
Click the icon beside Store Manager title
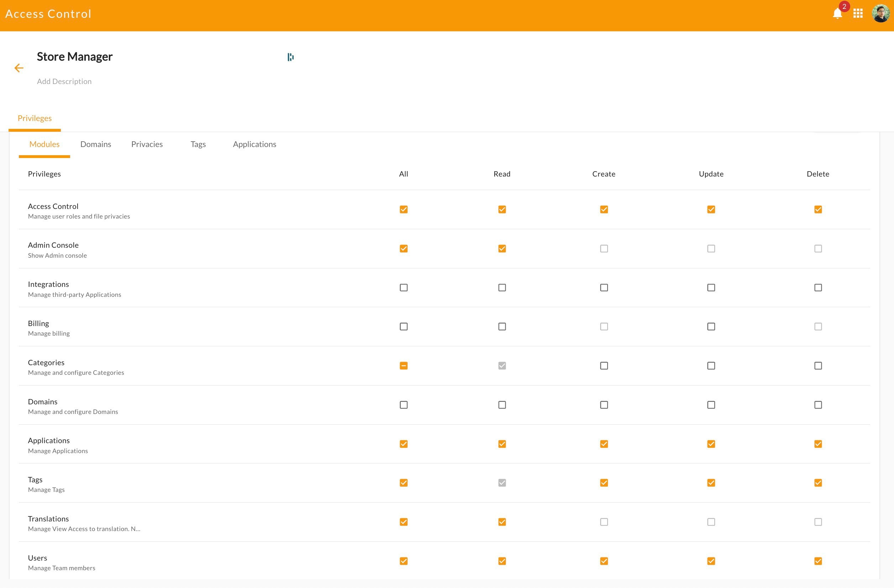pos(290,57)
